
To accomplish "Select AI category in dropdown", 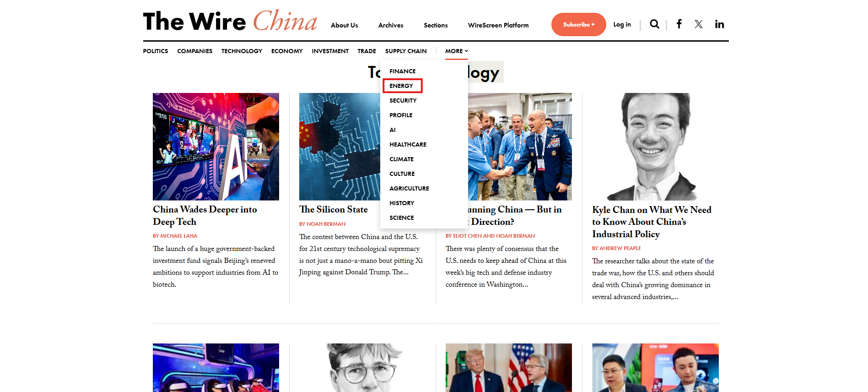I will (393, 130).
